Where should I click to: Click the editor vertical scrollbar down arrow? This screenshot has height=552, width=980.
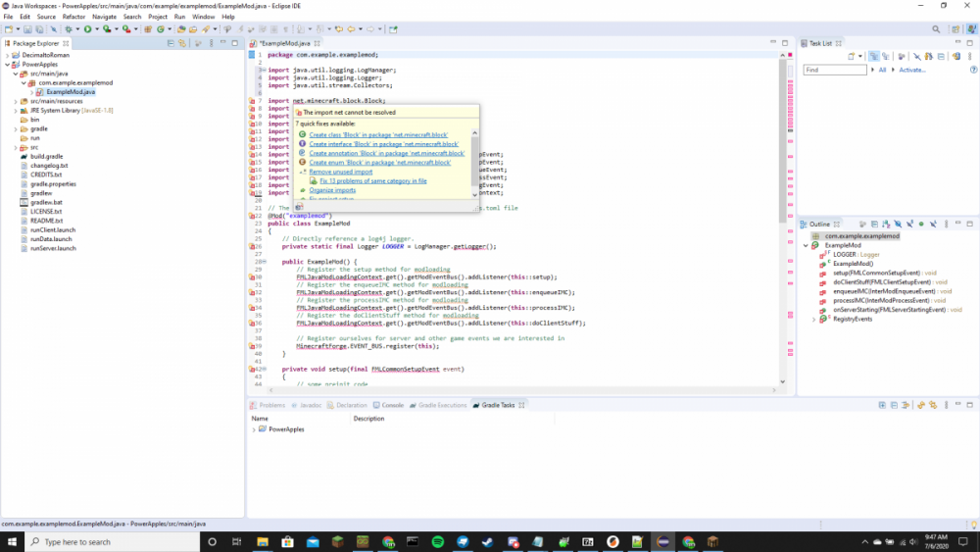point(782,381)
